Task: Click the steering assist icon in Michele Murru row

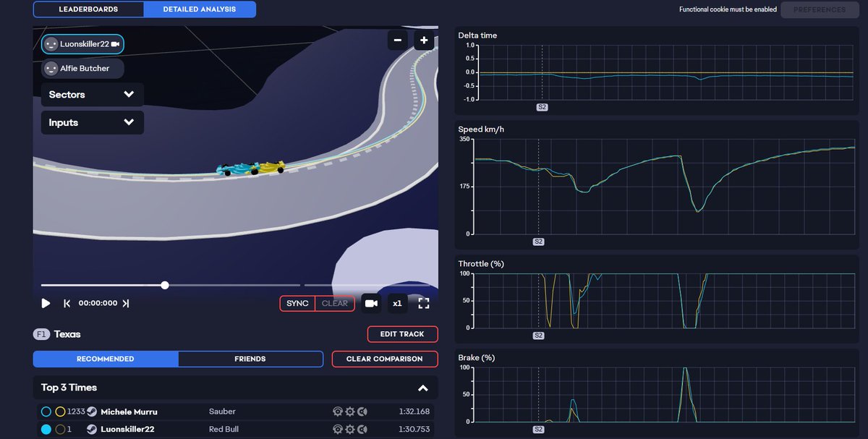Action: click(337, 412)
